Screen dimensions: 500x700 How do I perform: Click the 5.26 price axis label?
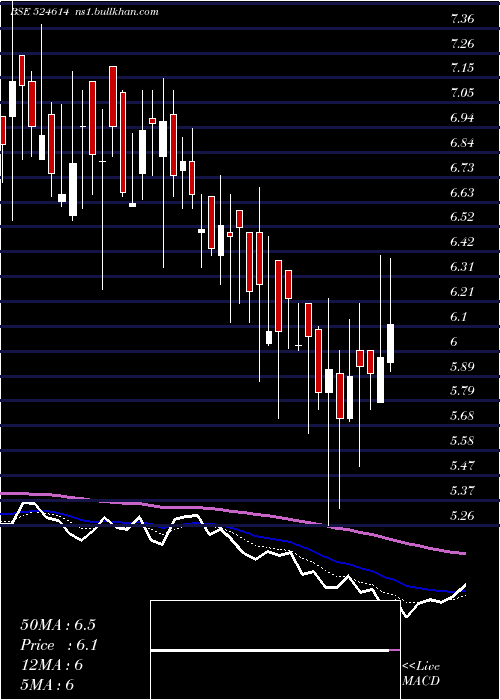click(x=462, y=516)
